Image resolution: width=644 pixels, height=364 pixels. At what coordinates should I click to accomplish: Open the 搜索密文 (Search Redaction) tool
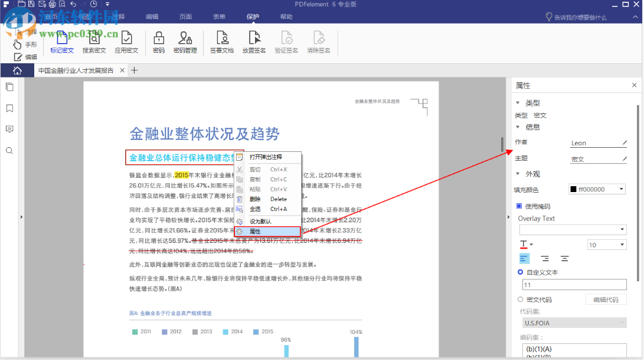[x=94, y=42]
